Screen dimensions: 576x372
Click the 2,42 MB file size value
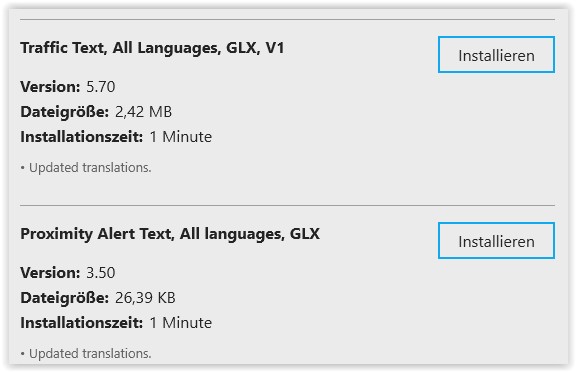[x=143, y=112]
